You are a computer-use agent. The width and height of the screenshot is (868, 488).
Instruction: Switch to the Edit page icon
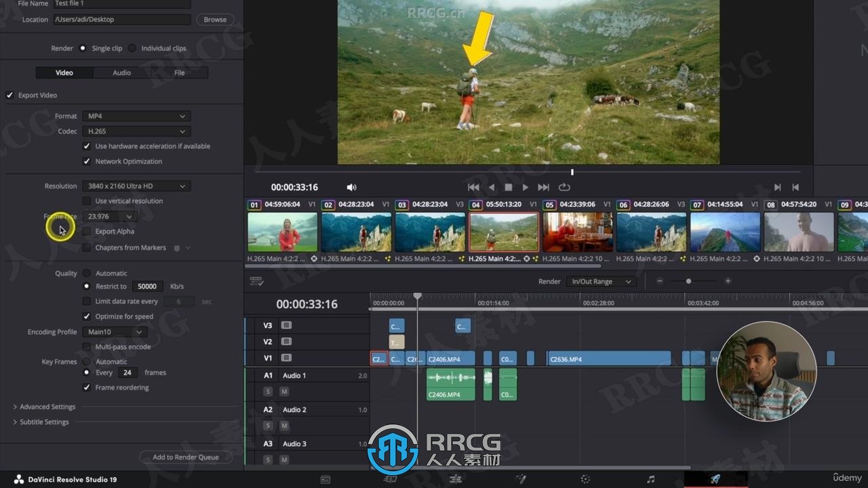click(455, 479)
